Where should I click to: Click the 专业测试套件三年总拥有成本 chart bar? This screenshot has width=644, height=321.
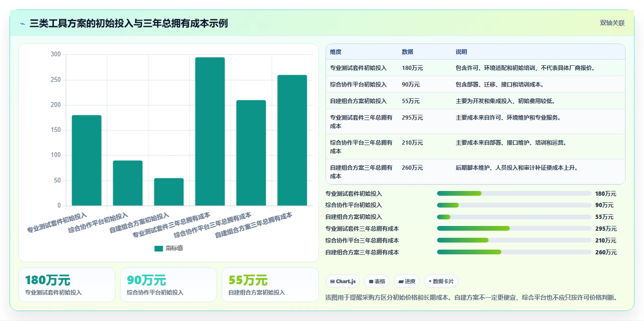coord(210,131)
